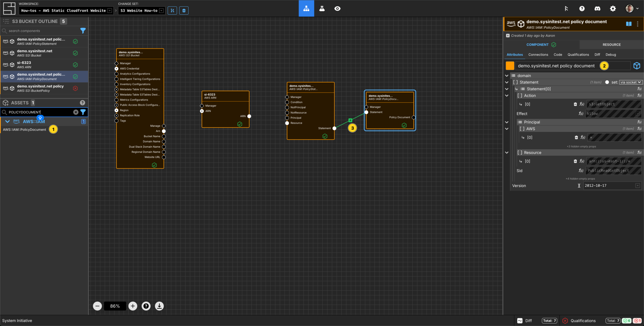Select the PolicyStatement component in outline
This screenshot has height=326, width=644.
click(44, 41)
